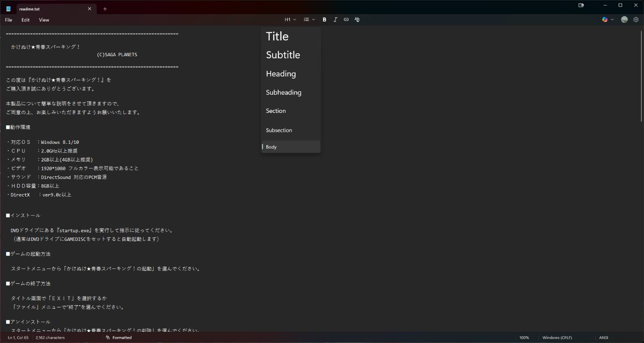The image size is (644, 343).
Task: Insert a link using the toolbar icon
Action: [x=346, y=20]
